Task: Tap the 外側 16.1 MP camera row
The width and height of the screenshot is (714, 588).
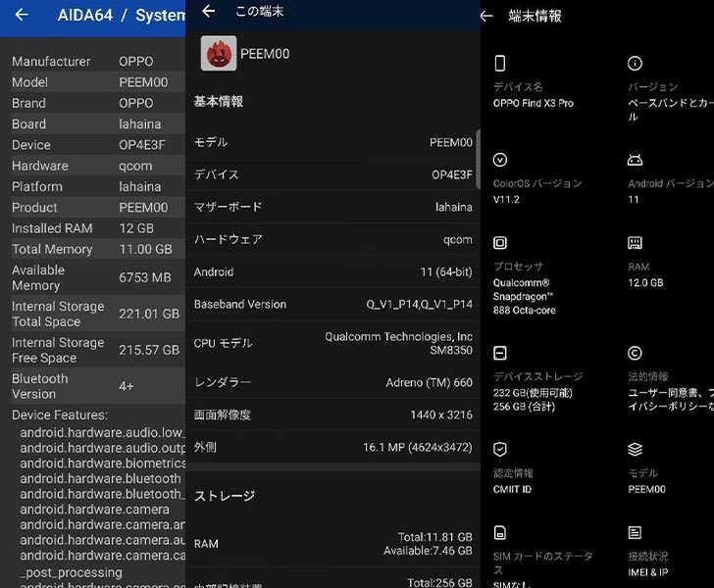Action: point(332,447)
